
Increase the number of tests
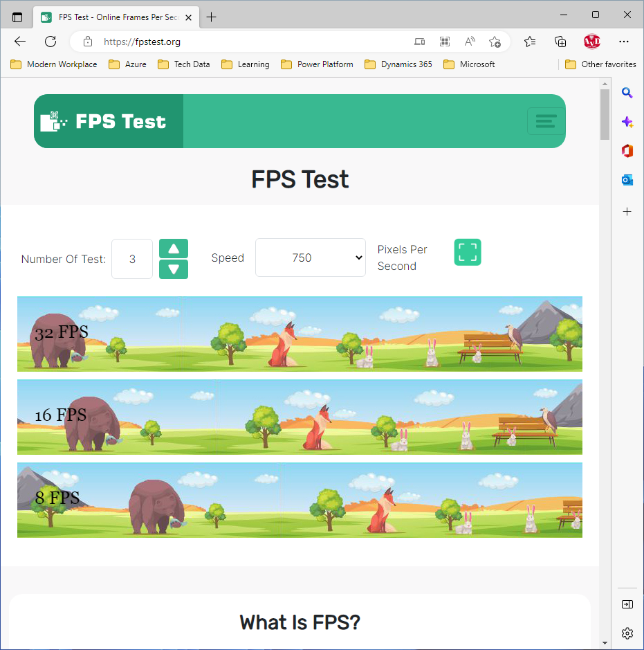click(174, 249)
